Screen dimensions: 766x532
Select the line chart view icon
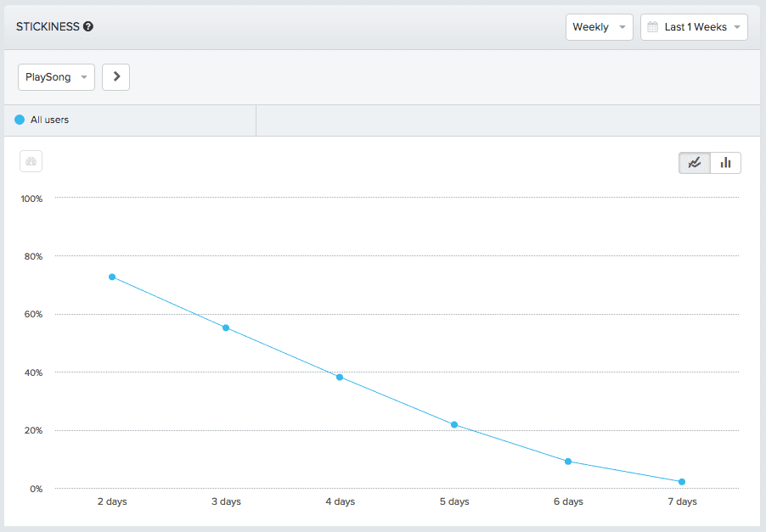(x=694, y=161)
